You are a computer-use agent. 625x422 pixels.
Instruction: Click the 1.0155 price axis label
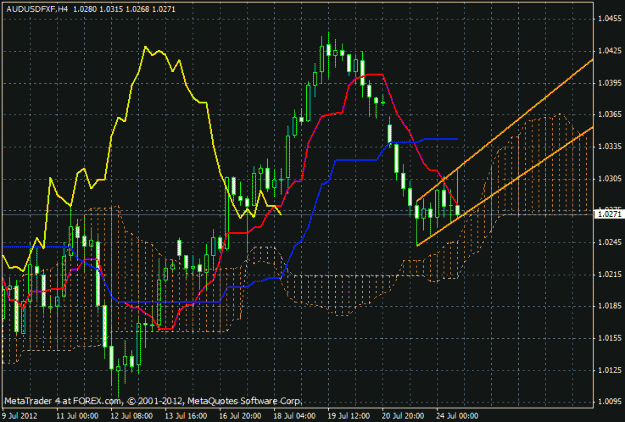610,338
